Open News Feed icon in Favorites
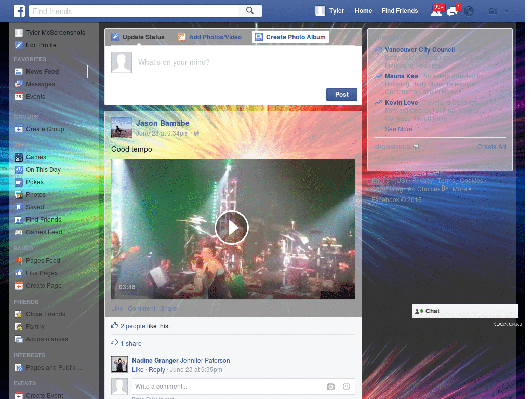 click(19, 72)
